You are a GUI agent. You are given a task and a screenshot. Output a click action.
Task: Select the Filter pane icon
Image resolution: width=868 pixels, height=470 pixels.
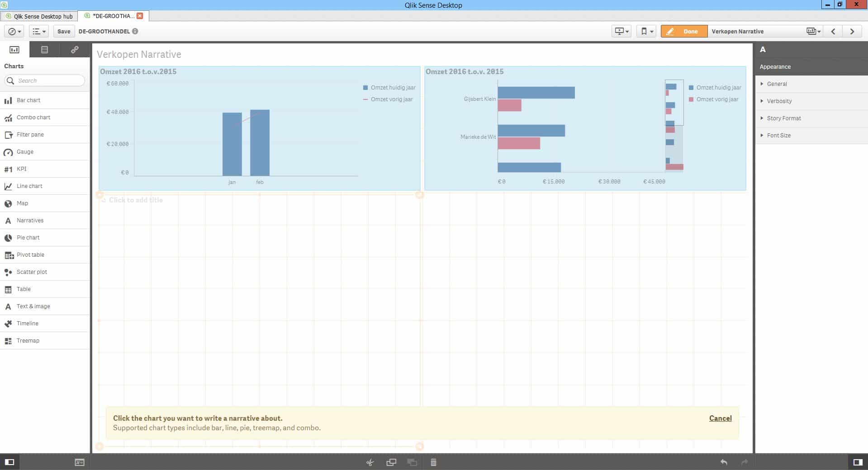(x=8, y=135)
